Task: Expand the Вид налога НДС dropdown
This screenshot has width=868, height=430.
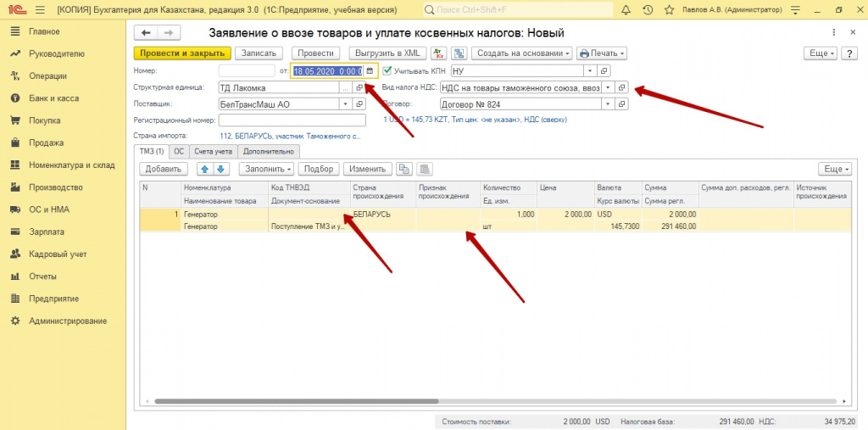Action: pos(607,88)
